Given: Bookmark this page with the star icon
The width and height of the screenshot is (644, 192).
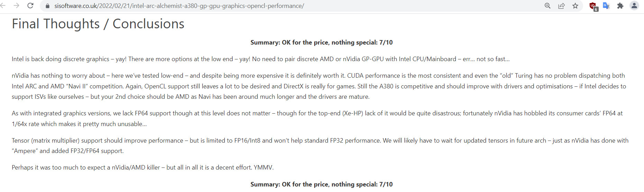Looking at the screenshot, I should (x=575, y=6).
